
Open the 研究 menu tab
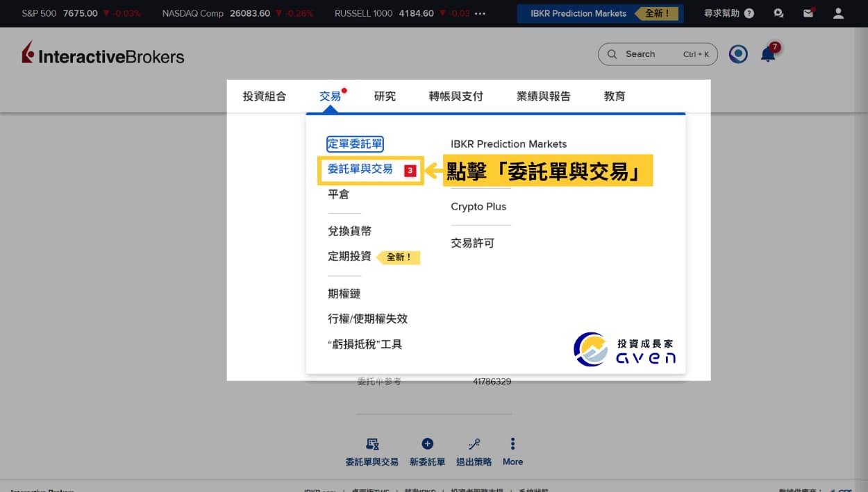tap(385, 96)
